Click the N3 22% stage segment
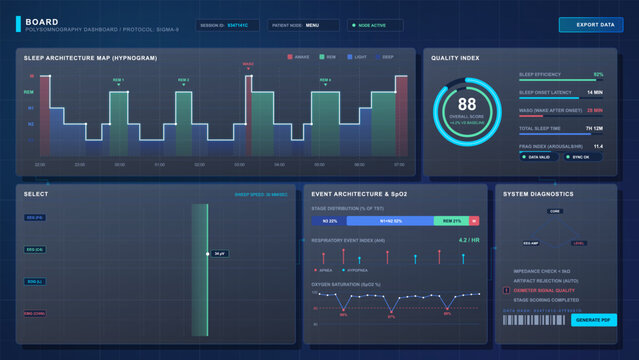This screenshot has height=360, width=639. pyautogui.click(x=329, y=221)
